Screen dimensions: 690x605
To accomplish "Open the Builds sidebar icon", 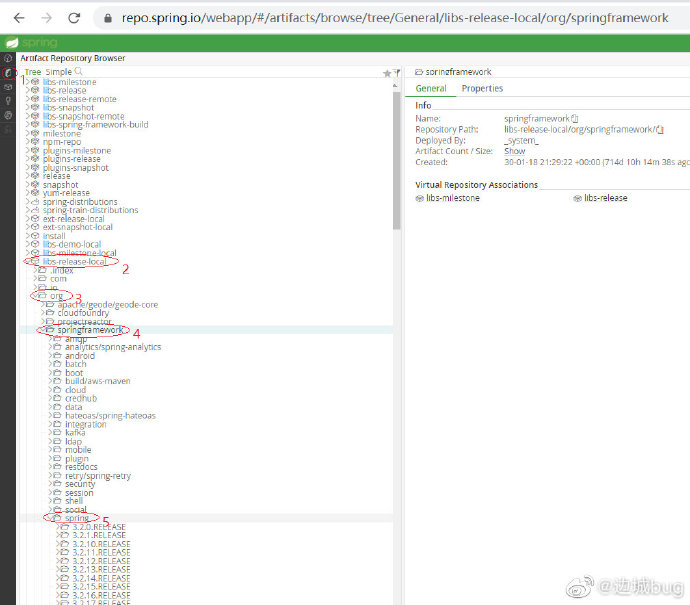I will (8, 87).
